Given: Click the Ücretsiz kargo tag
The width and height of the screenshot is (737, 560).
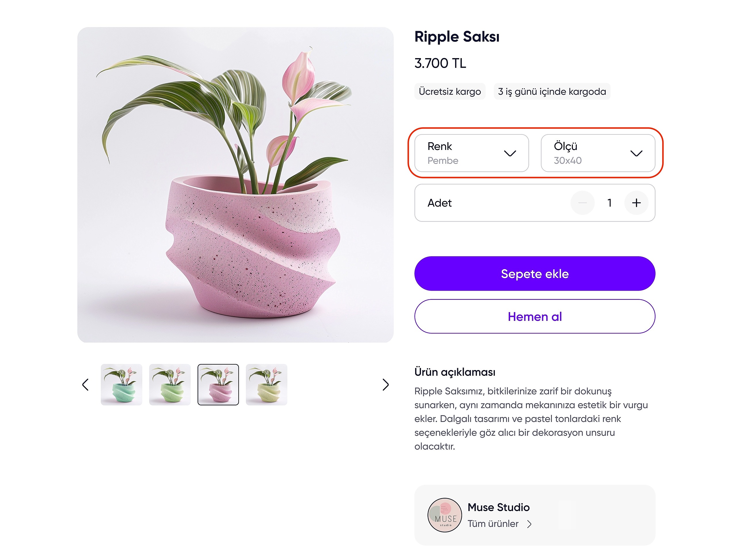Looking at the screenshot, I should [449, 91].
